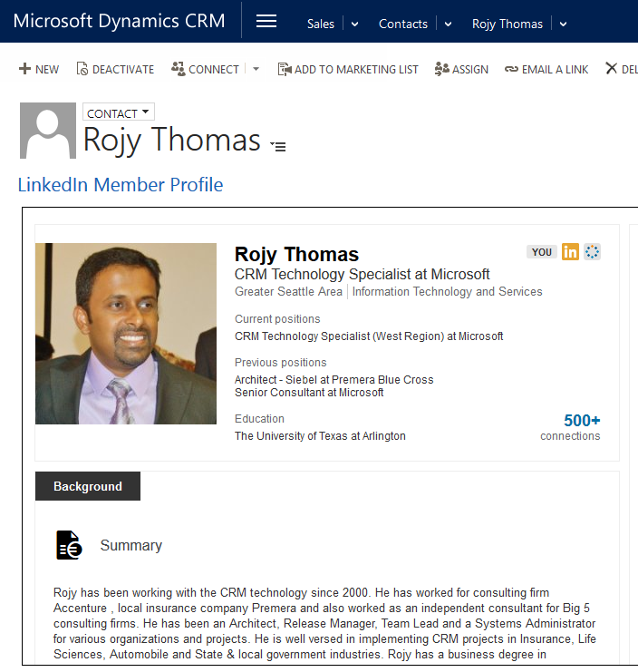Click ADD TO MARKETING LIST button
This screenshot has width=638, height=672.
point(348,69)
